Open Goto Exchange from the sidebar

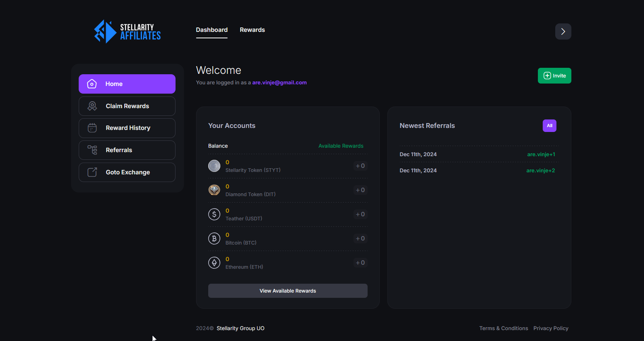click(127, 172)
